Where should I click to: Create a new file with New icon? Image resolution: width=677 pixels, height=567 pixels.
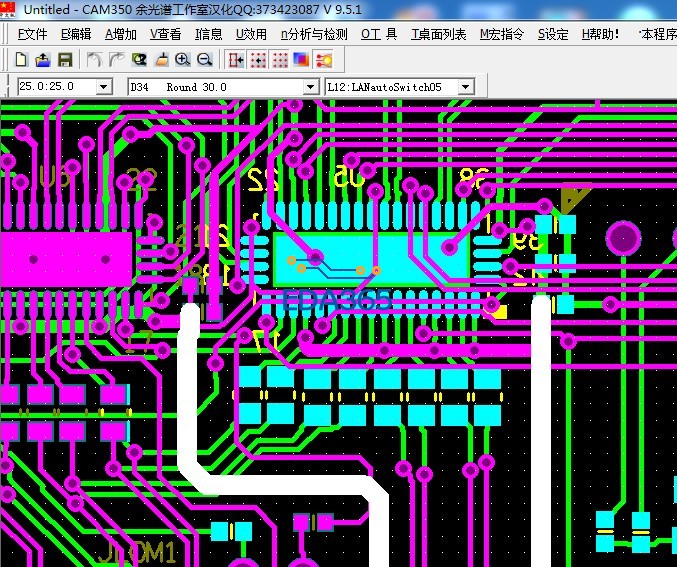pyautogui.click(x=21, y=60)
